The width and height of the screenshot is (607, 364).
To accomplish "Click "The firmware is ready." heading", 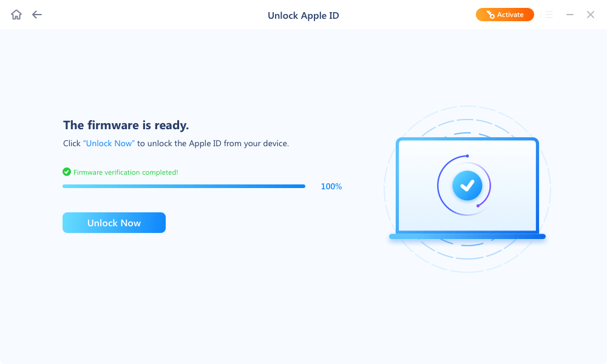I will (x=126, y=125).
